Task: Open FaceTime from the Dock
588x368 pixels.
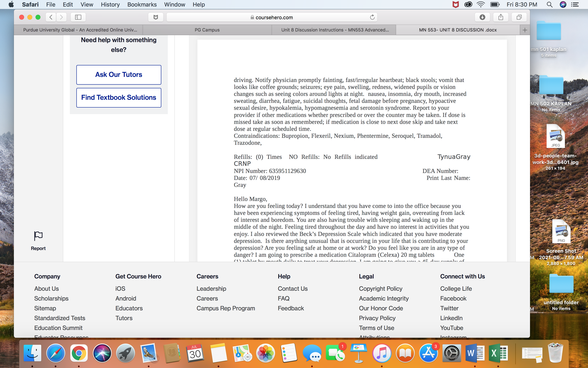Action: coord(335,353)
